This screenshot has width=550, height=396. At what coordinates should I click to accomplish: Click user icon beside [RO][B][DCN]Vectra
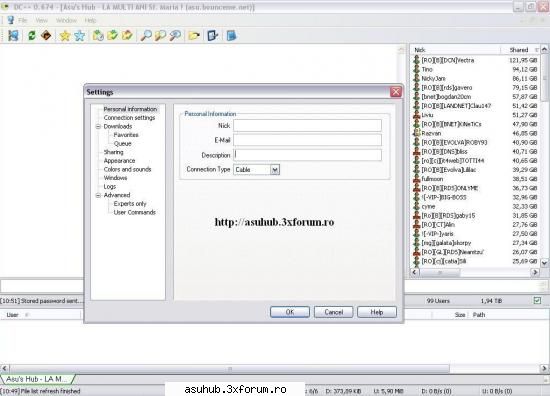point(416,60)
